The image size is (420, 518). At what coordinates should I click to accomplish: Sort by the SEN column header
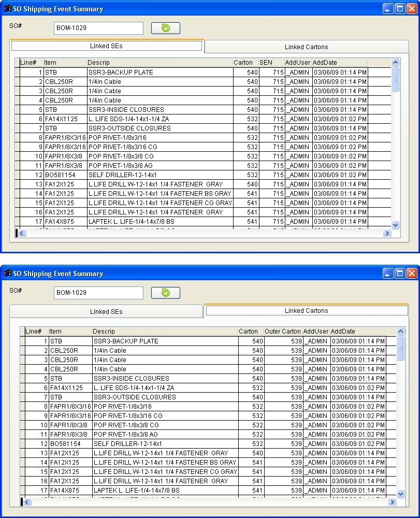point(271,63)
